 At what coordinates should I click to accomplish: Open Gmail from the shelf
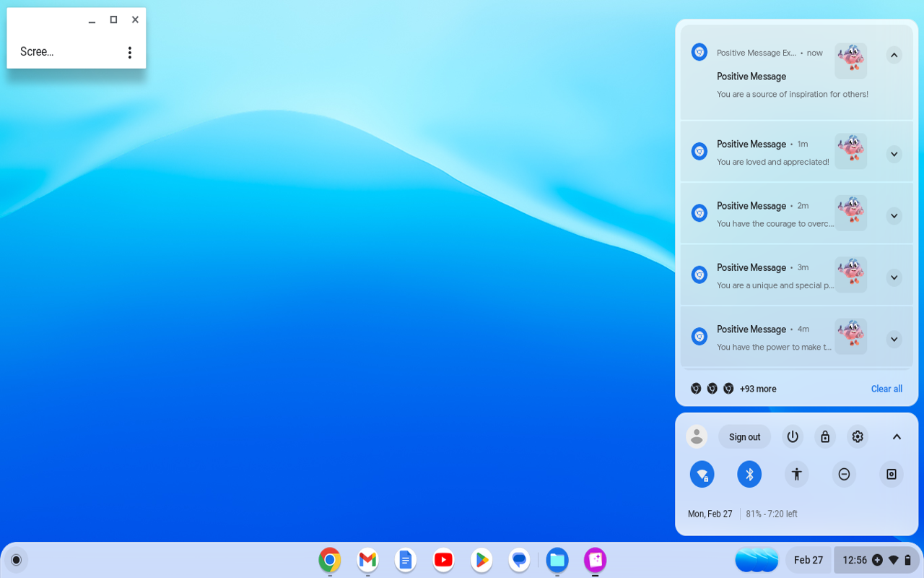pos(367,560)
